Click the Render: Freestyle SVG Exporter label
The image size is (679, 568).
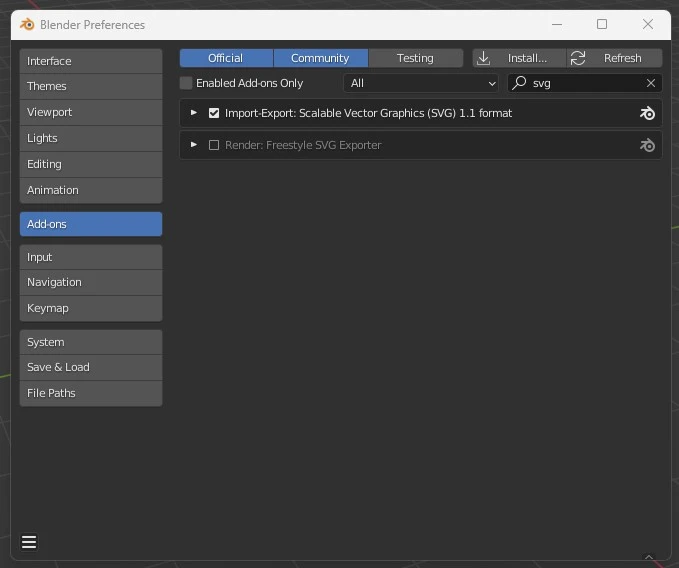tap(303, 145)
